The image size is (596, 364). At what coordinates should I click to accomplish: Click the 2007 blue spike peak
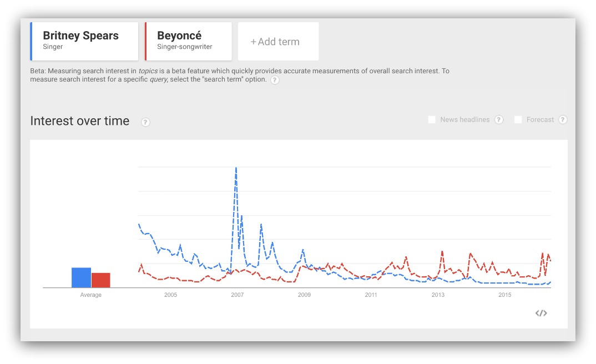[x=236, y=168]
